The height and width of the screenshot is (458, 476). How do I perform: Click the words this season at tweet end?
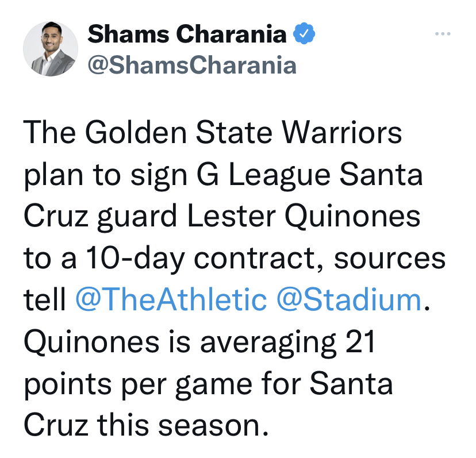pos(183,425)
